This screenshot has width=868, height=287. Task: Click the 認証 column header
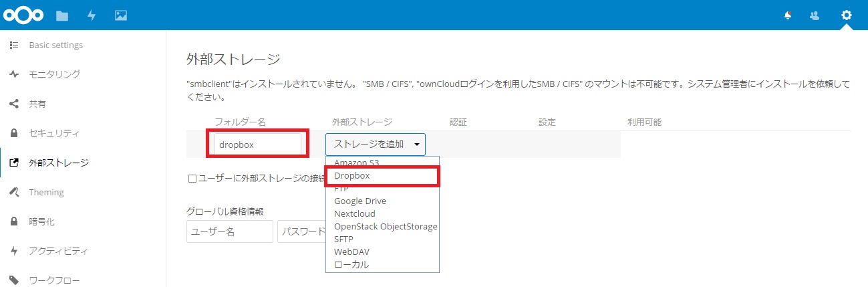tap(458, 122)
